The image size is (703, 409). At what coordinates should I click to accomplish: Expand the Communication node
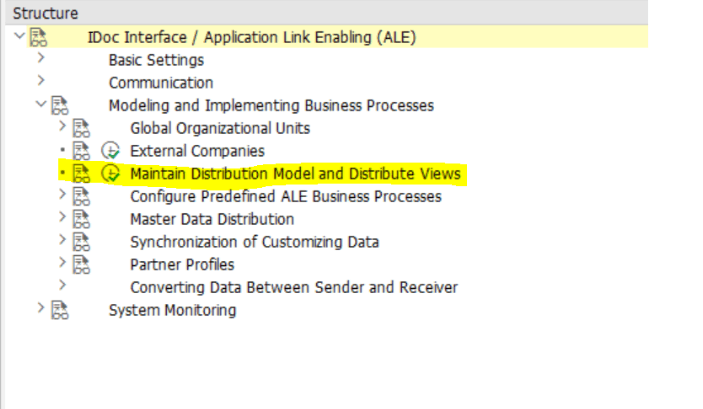tap(41, 83)
